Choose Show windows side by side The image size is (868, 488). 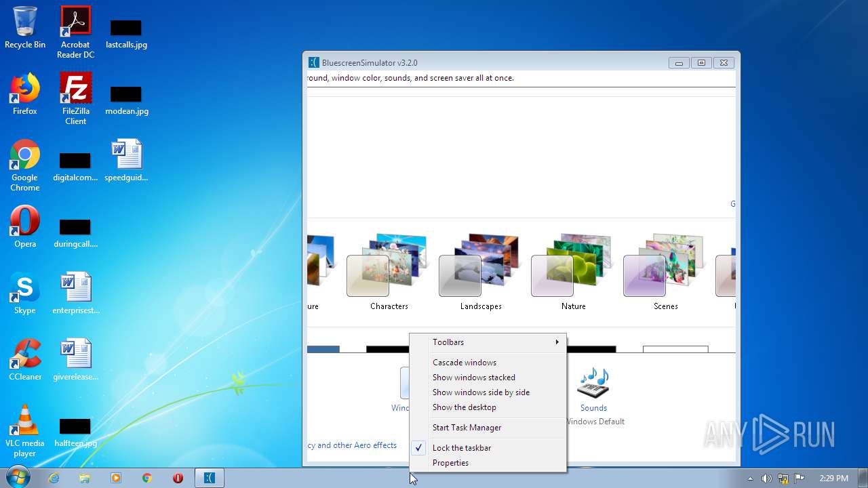488,392
